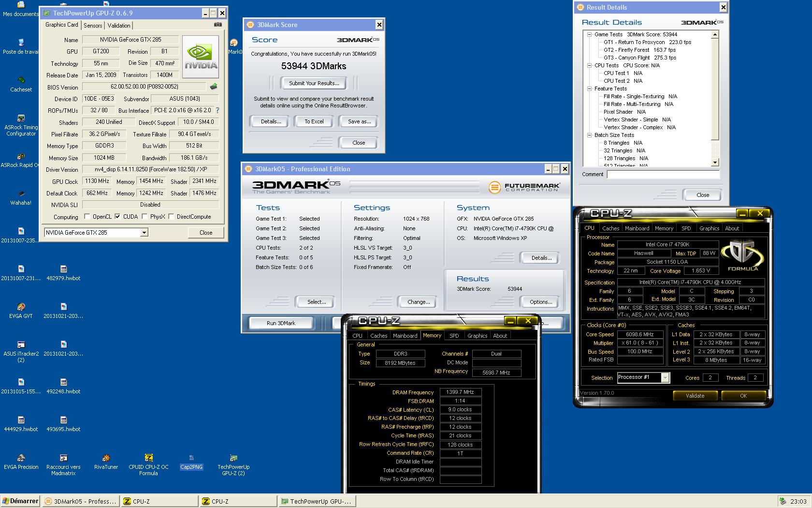Image resolution: width=812 pixels, height=508 pixels.
Task: Click the Options... button in 3DMark05 results
Action: click(541, 302)
